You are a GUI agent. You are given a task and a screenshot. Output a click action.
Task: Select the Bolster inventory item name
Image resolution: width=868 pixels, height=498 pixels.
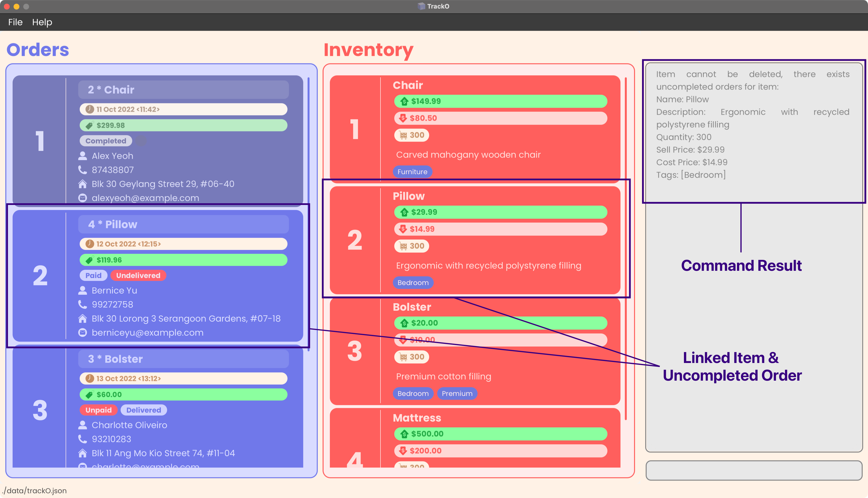point(412,307)
